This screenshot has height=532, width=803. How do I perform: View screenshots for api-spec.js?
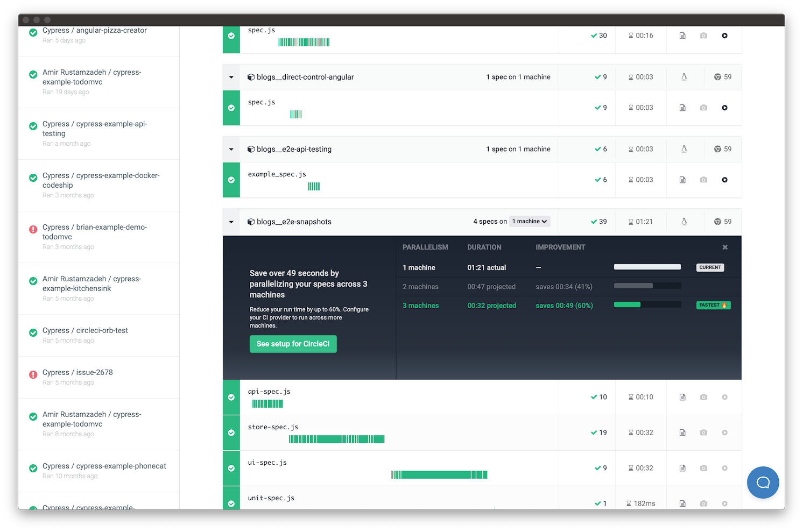click(703, 398)
